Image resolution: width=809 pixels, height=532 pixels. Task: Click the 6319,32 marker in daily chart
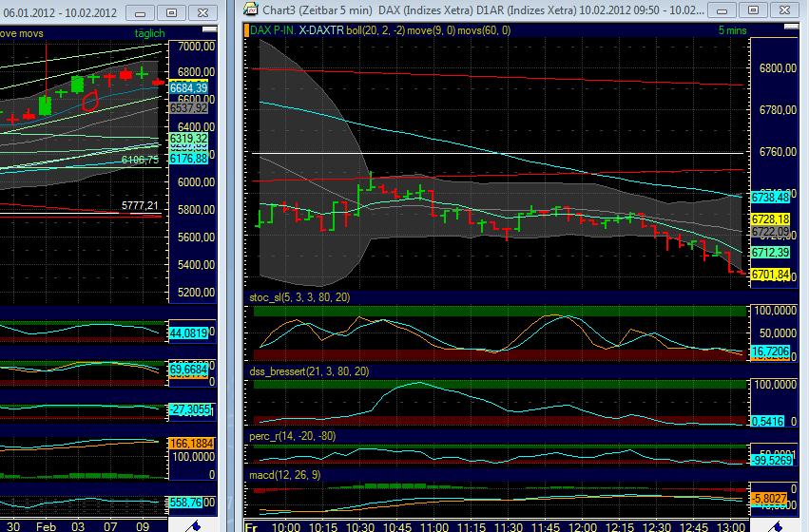(x=189, y=139)
